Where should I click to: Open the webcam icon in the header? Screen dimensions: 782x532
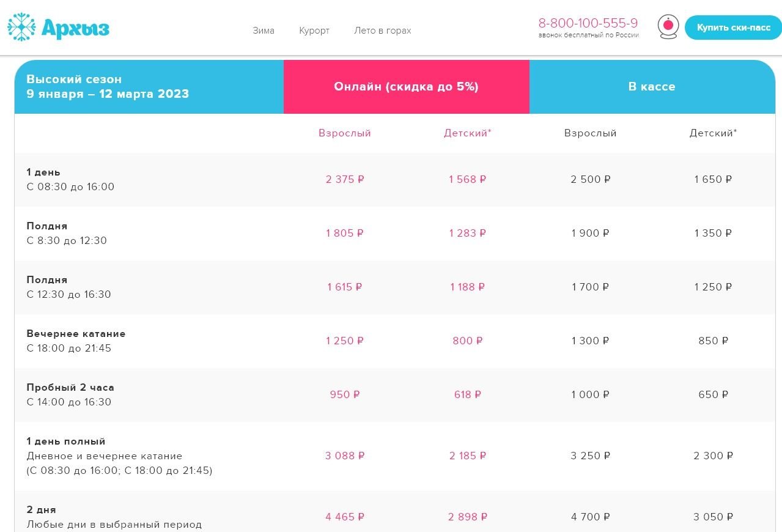[x=668, y=27]
